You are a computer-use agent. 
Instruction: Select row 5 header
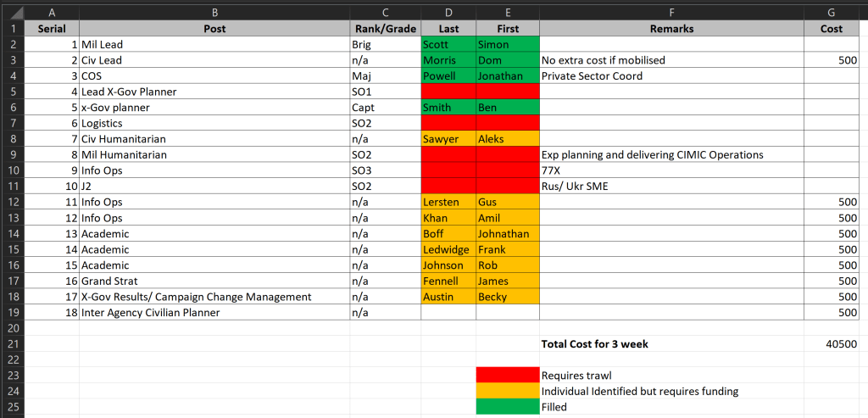(12, 92)
